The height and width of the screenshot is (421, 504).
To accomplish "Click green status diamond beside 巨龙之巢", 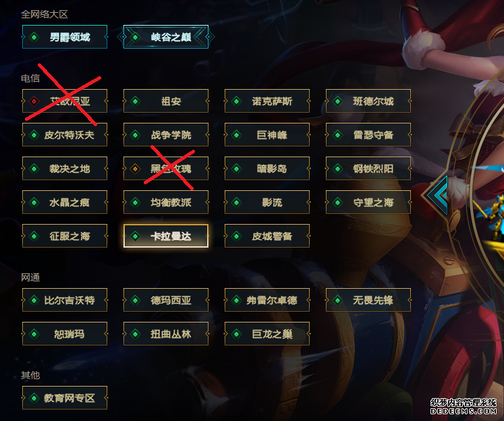I will coord(237,334).
